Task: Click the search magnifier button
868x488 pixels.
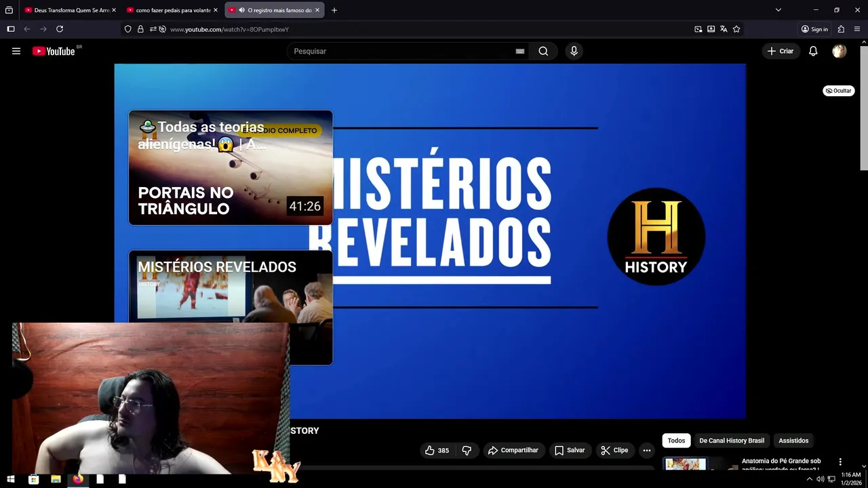Action: pyautogui.click(x=543, y=51)
